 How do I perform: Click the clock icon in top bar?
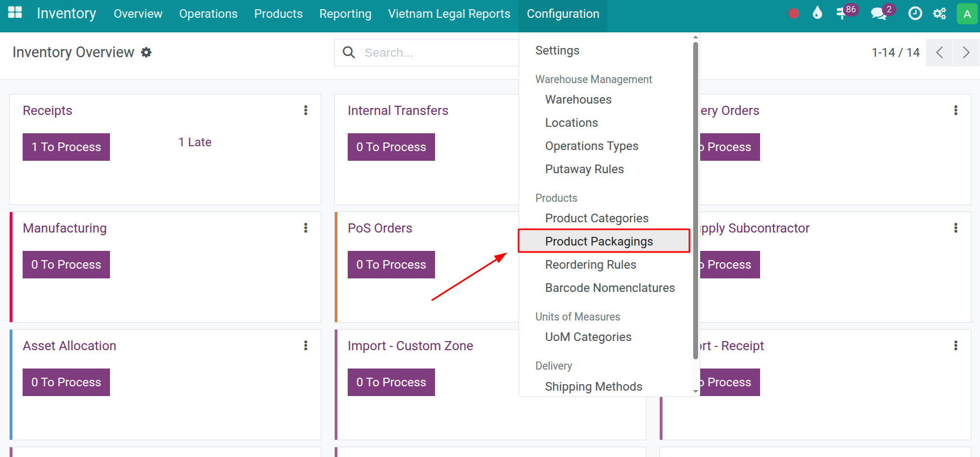click(915, 13)
